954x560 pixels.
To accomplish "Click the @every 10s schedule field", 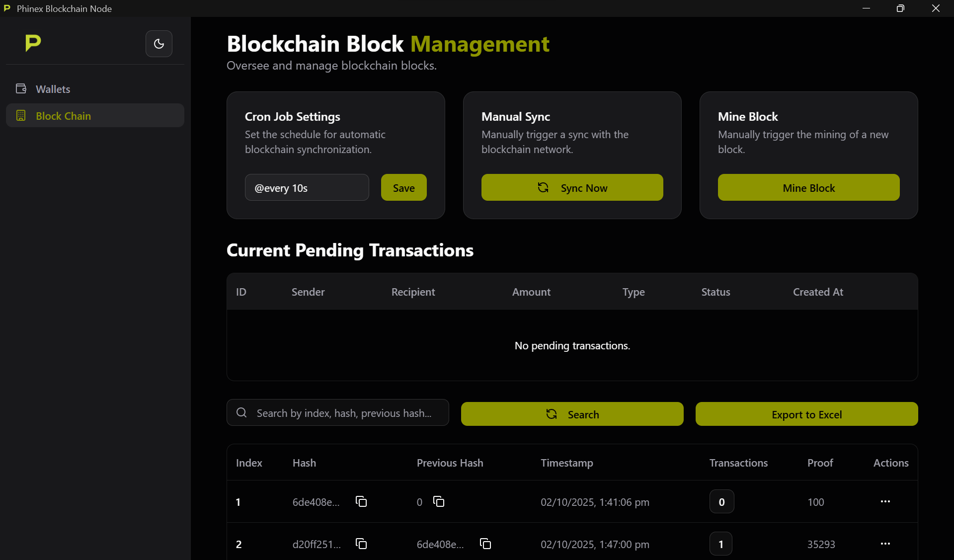I will [307, 187].
